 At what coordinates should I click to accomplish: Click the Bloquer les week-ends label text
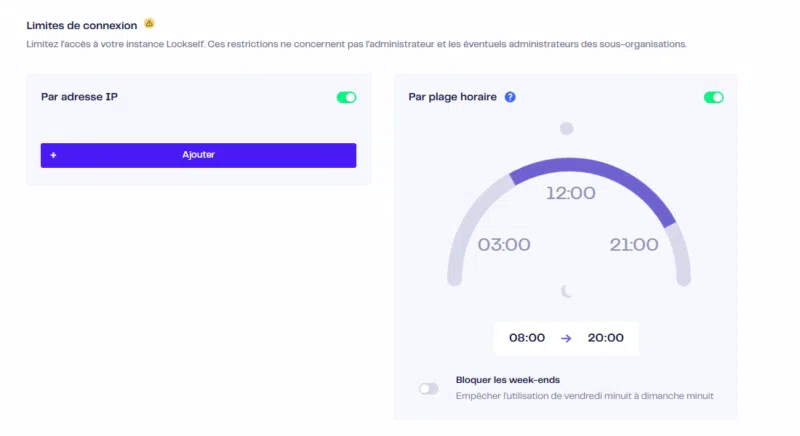coord(507,380)
